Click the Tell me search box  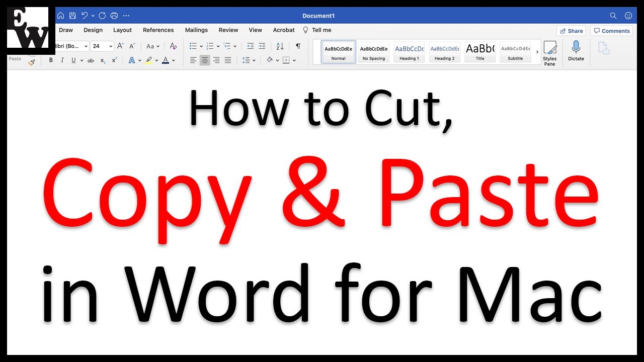pos(317,30)
